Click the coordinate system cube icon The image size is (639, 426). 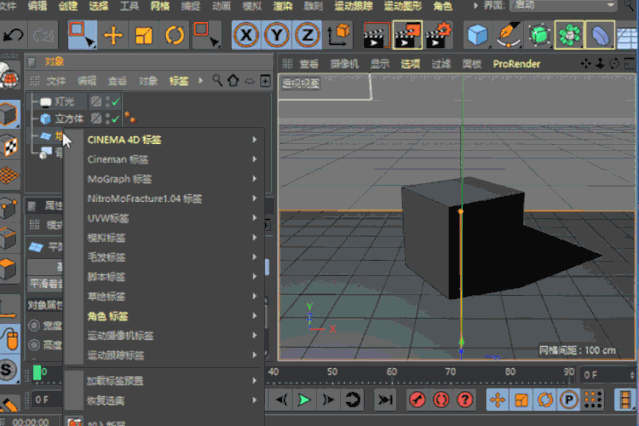(339, 35)
